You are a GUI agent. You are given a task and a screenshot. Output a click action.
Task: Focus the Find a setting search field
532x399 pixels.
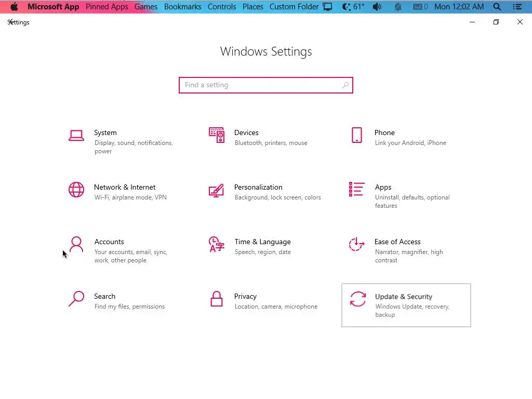point(266,85)
